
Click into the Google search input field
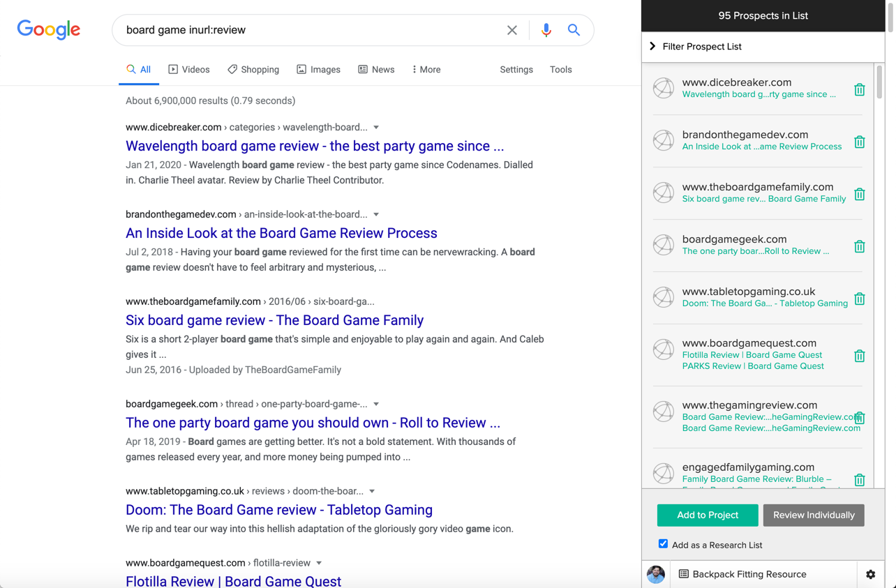click(x=307, y=30)
